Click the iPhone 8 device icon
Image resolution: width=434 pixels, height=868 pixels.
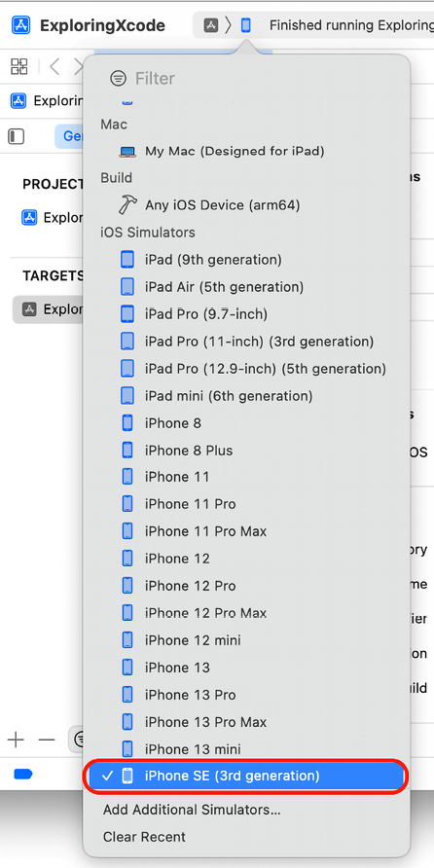point(127,423)
